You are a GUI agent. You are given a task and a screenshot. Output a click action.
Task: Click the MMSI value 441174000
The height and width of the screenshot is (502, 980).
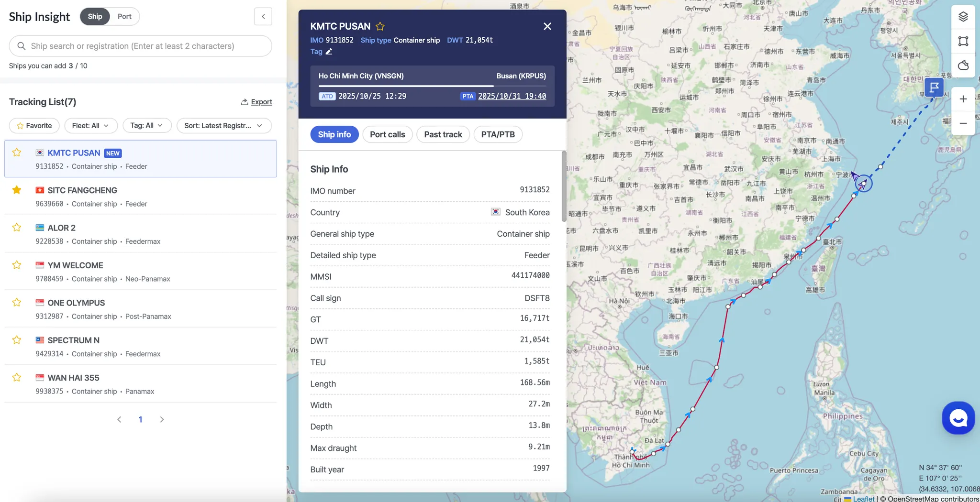[x=531, y=275]
